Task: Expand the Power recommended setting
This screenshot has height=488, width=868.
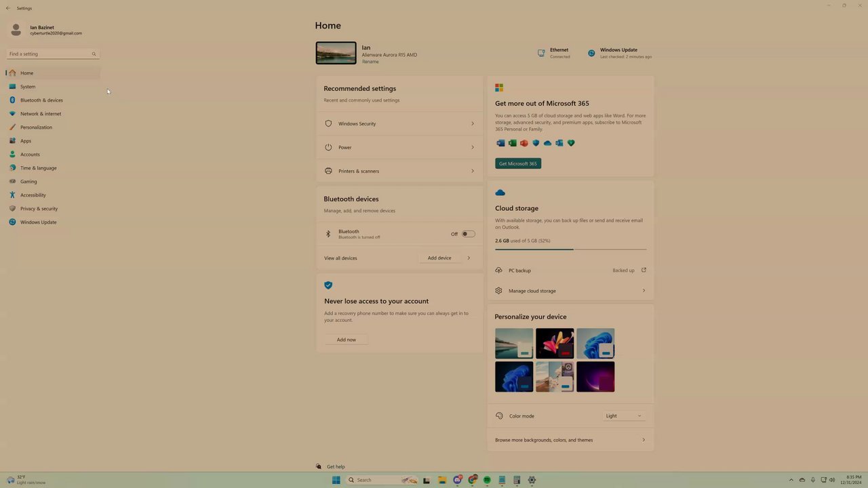Action: point(399,148)
